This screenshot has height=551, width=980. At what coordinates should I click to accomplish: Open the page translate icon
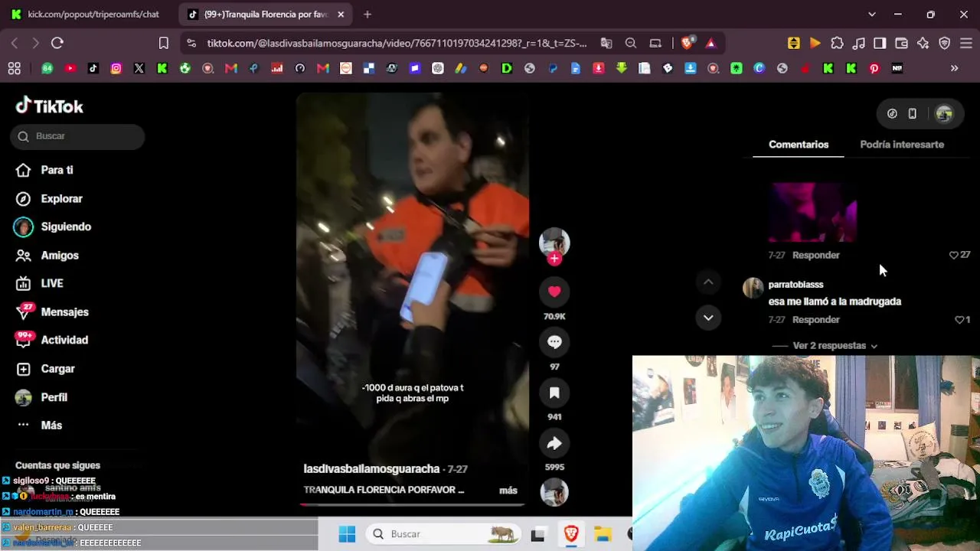tap(606, 44)
